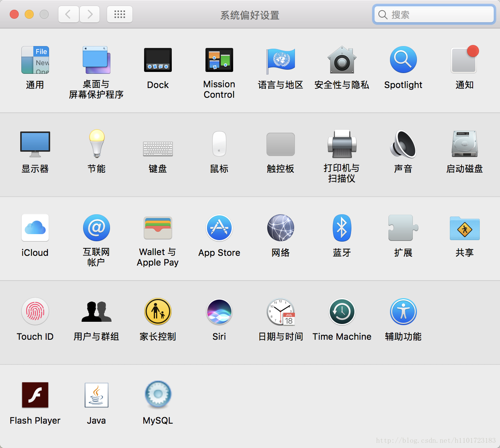Open 鼠标 mouse preferences
Image resolution: width=500 pixels, height=448 pixels.
pyautogui.click(x=219, y=144)
